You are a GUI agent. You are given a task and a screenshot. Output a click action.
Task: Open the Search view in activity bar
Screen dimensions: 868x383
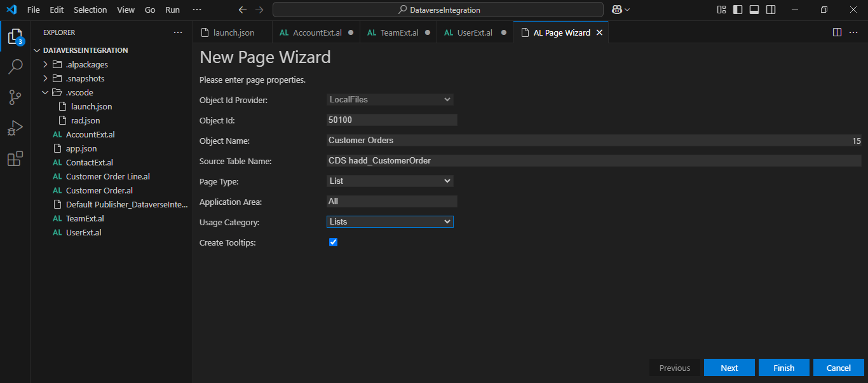15,67
